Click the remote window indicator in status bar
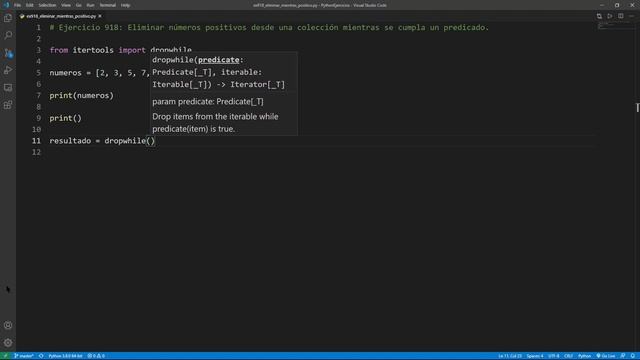 click(x=5, y=356)
